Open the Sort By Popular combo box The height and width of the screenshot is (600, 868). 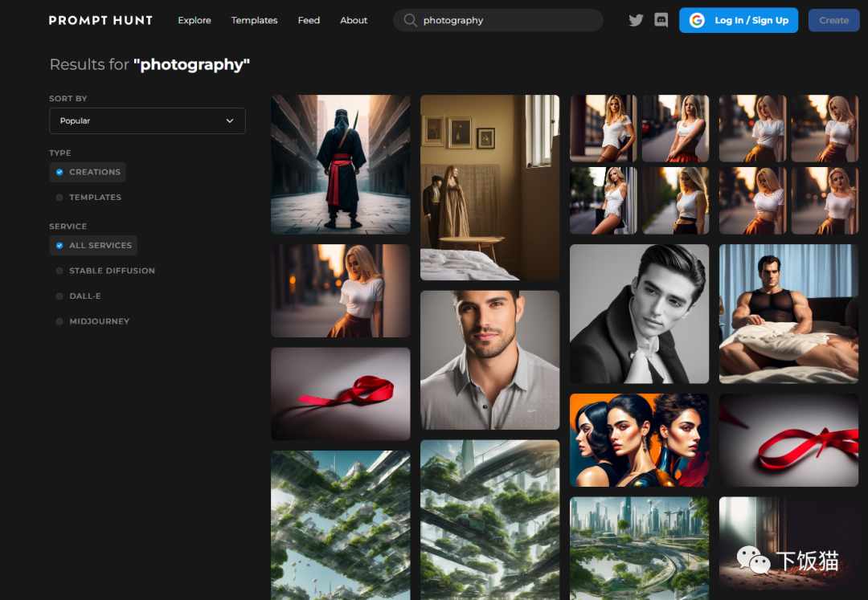coord(147,120)
